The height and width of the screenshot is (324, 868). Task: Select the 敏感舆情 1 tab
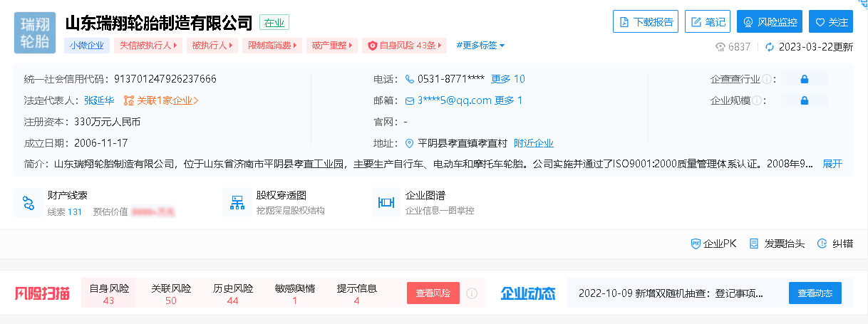tap(295, 293)
